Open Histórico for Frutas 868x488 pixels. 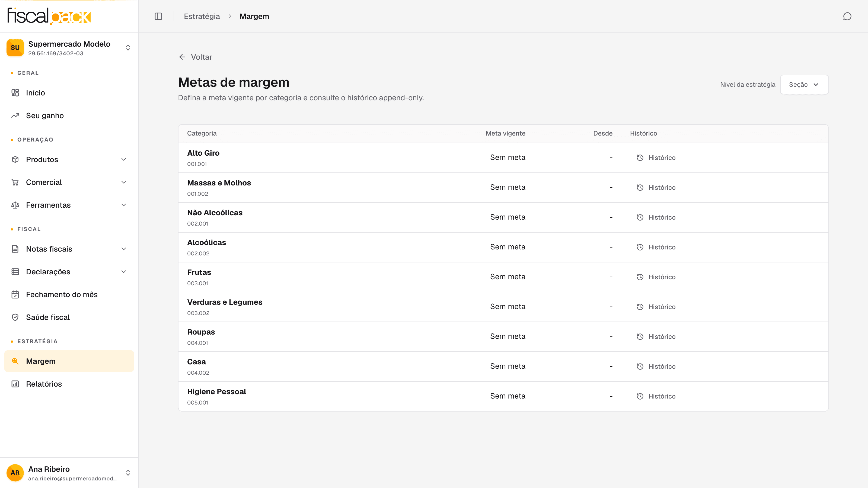click(656, 277)
